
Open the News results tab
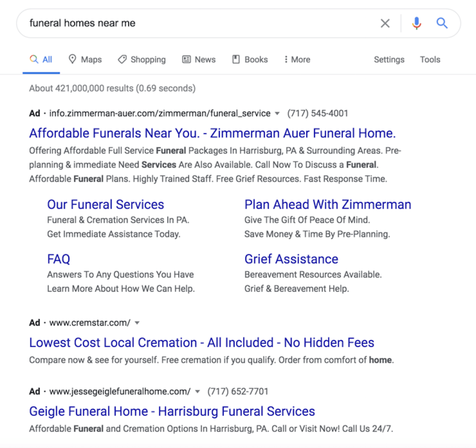[199, 59]
